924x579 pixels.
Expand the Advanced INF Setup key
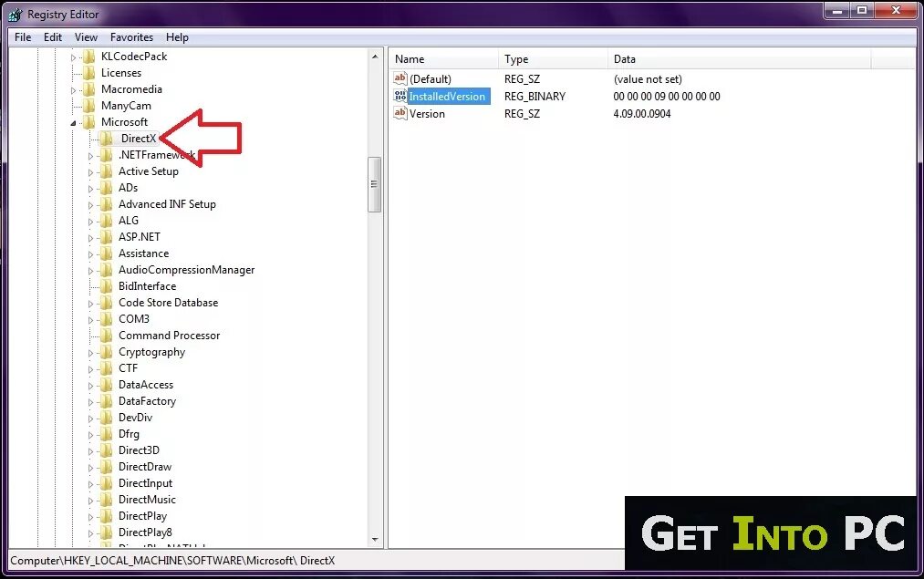[x=90, y=205]
